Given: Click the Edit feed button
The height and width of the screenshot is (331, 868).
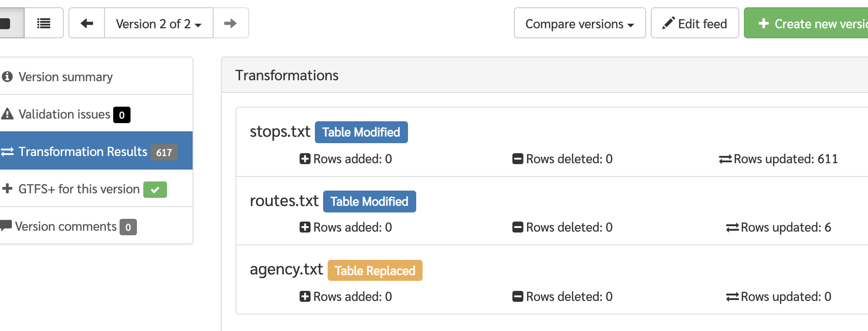Looking at the screenshot, I should tap(695, 23).
